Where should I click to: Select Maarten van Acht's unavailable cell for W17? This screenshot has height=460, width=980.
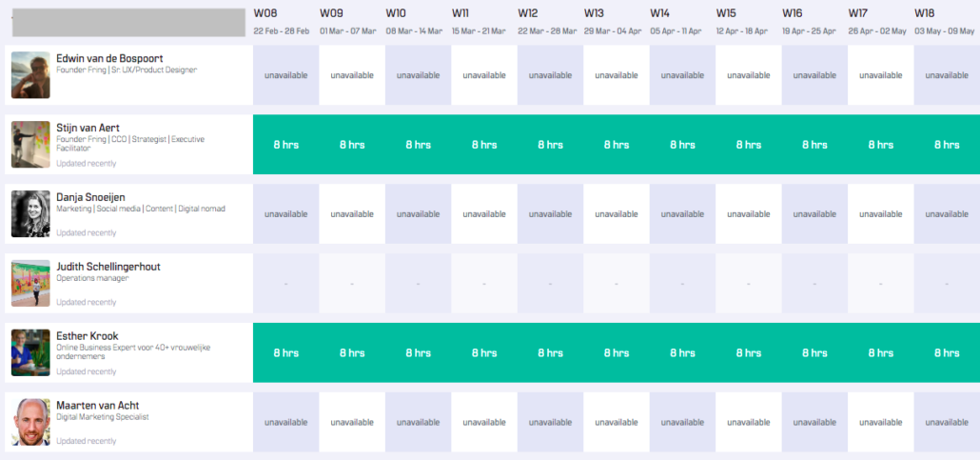coord(880,422)
